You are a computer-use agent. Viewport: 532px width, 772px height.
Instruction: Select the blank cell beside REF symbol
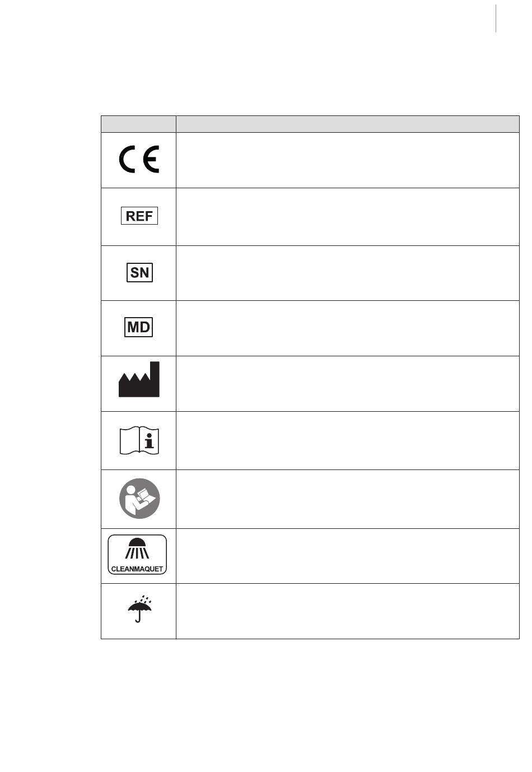(347, 217)
